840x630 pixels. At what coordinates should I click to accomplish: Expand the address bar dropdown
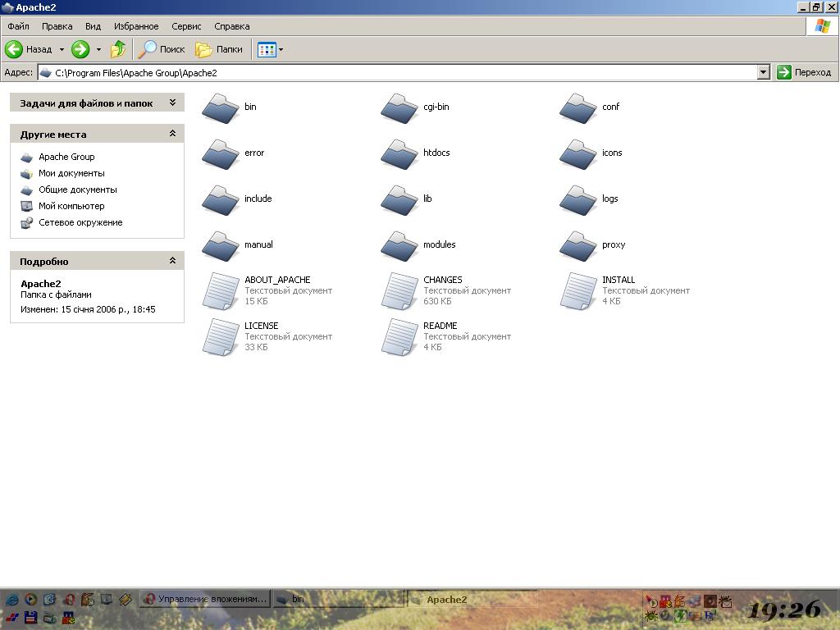(x=763, y=72)
